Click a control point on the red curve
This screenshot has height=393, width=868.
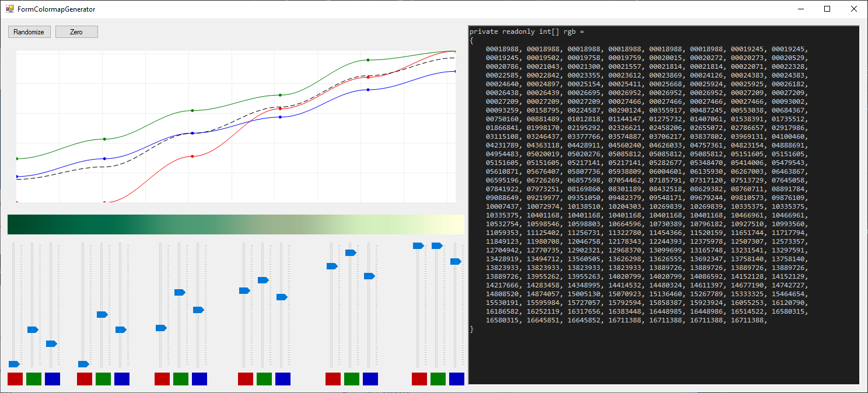pyautogui.click(x=191, y=156)
